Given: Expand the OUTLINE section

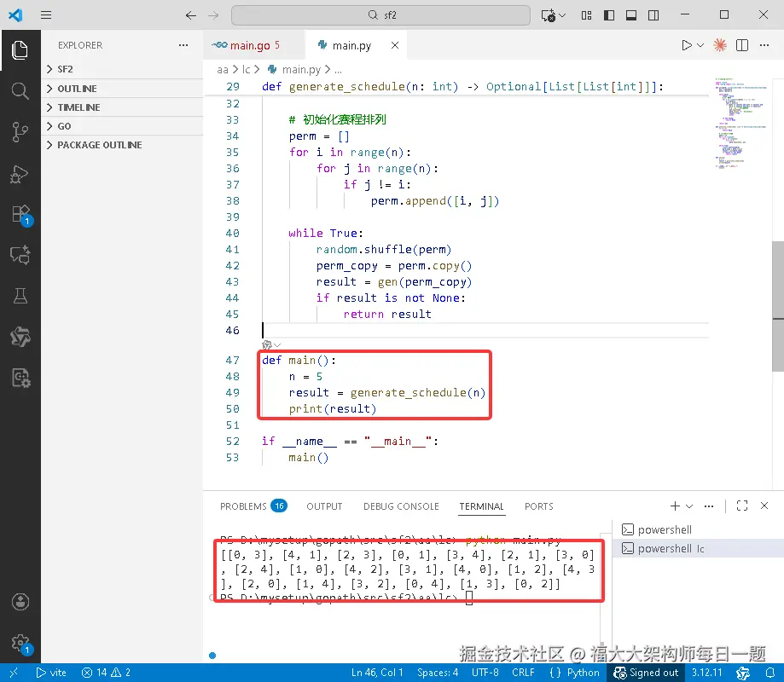Looking at the screenshot, I should click(x=123, y=89).
